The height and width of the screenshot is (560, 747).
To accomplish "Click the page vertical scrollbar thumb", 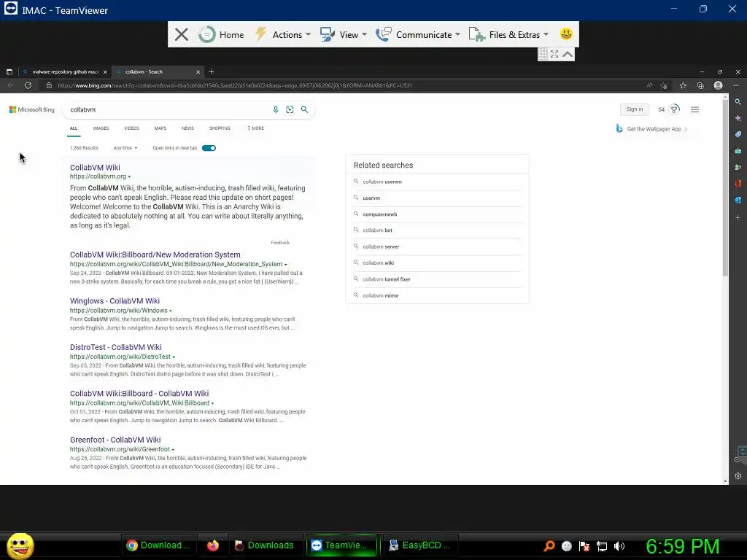I will coord(726,188).
